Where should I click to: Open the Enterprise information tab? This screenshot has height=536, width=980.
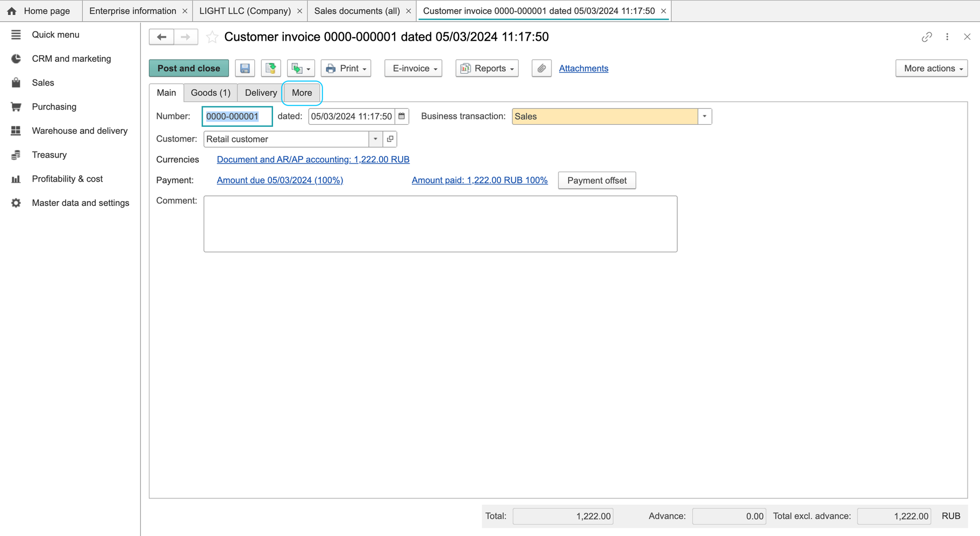(x=132, y=11)
